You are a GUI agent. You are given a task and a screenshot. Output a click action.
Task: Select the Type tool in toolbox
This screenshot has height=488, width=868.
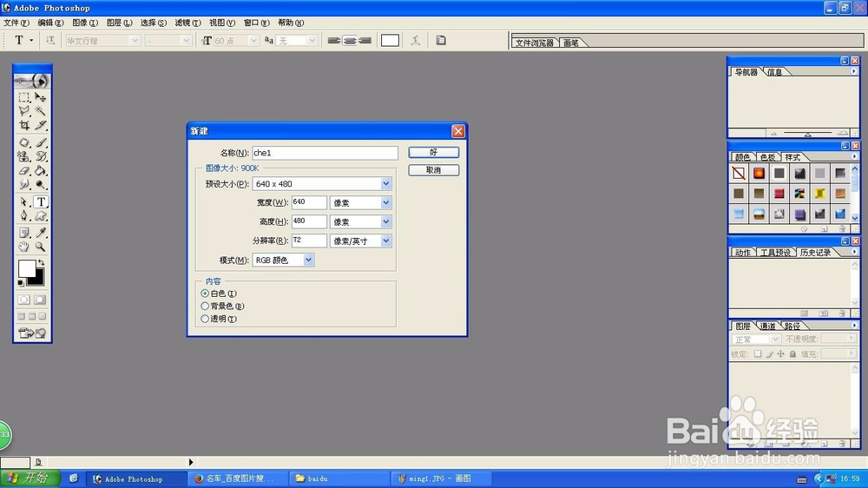pyautogui.click(x=41, y=201)
